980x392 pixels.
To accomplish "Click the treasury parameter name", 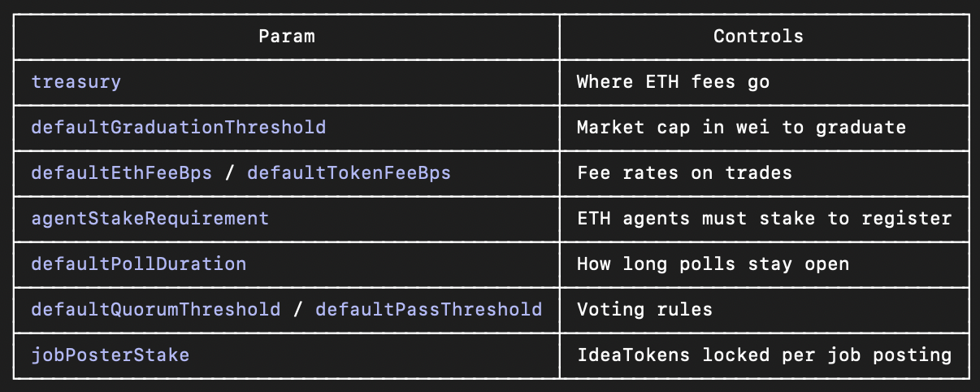I will tap(76, 82).
